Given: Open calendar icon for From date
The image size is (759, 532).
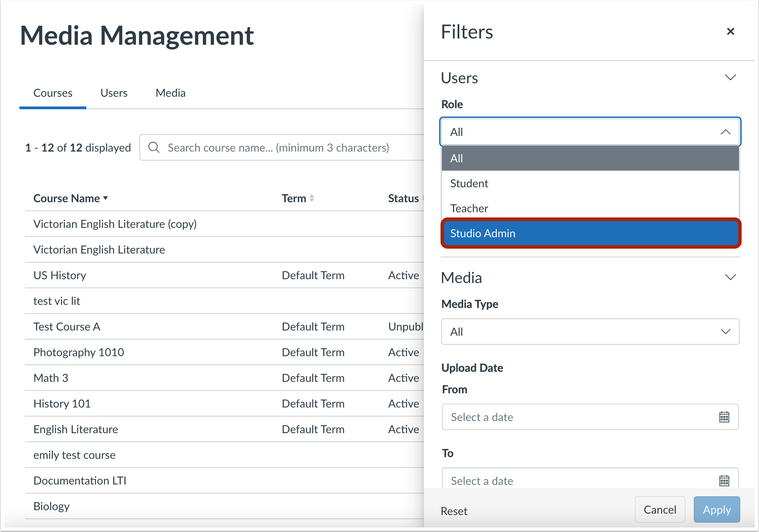Looking at the screenshot, I should [724, 417].
